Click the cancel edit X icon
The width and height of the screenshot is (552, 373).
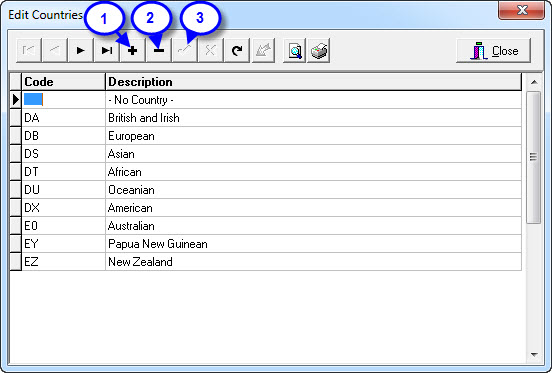[211, 51]
